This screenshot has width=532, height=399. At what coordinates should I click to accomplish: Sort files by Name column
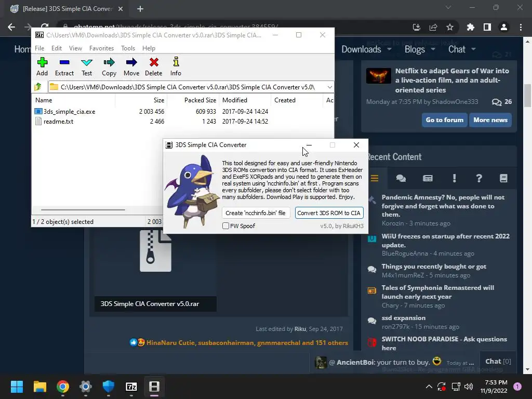pyautogui.click(x=44, y=100)
